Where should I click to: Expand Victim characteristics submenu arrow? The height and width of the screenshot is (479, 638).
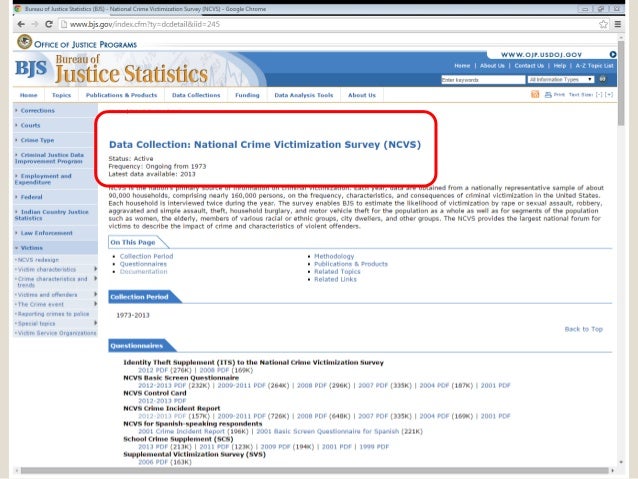tap(96, 269)
